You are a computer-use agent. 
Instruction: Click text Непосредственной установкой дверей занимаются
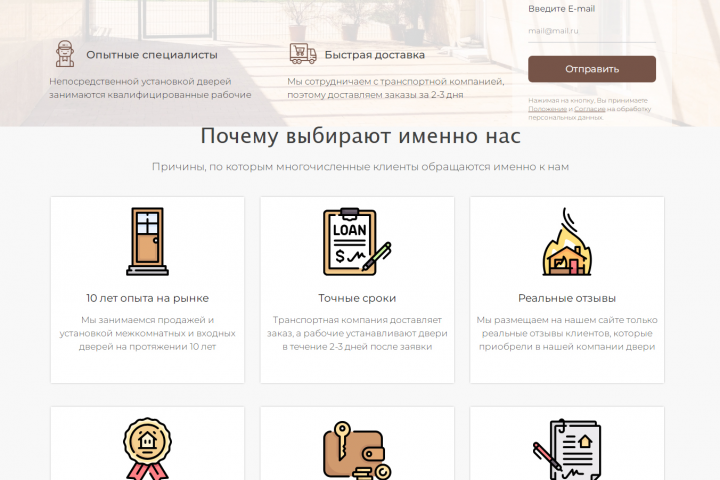click(x=150, y=88)
